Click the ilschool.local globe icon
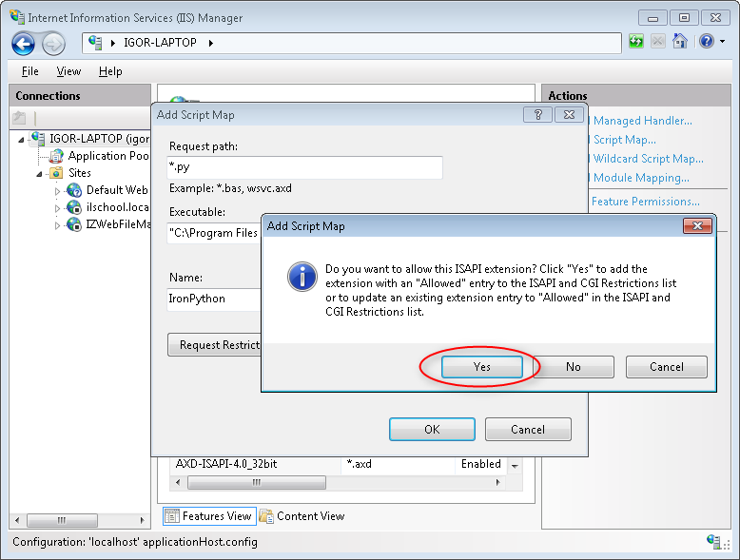The height and width of the screenshot is (560, 740). [x=74, y=206]
